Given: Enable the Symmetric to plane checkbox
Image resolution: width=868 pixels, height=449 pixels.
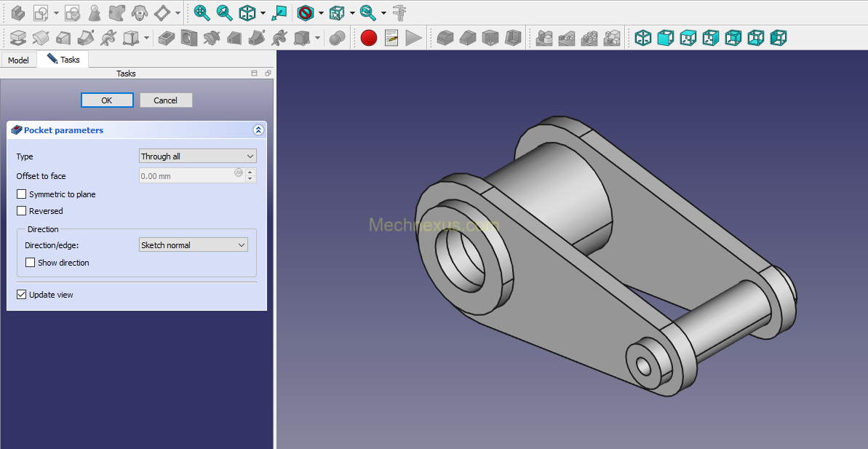Looking at the screenshot, I should [22, 194].
